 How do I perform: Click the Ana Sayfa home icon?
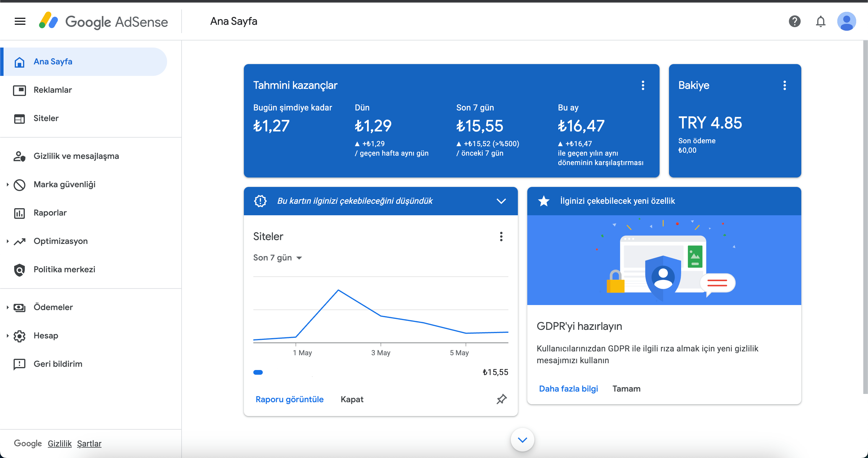coord(19,62)
